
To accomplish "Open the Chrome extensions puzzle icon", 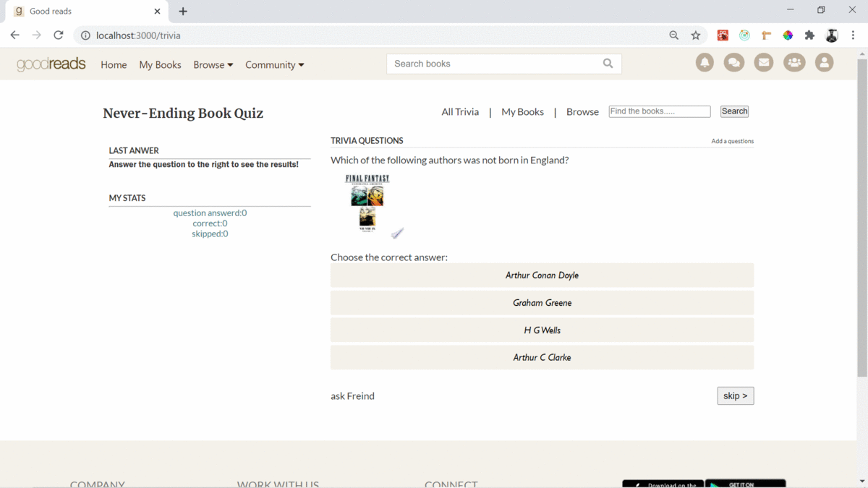I will tap(809, 35).
